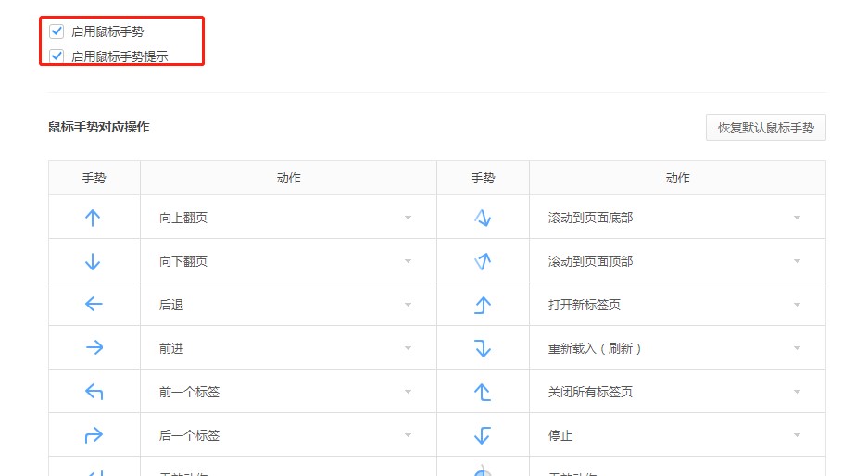868x476 pixels.
Task: Click the down-arrow gesture icon for 向下翻页
Action: [93, 261]
